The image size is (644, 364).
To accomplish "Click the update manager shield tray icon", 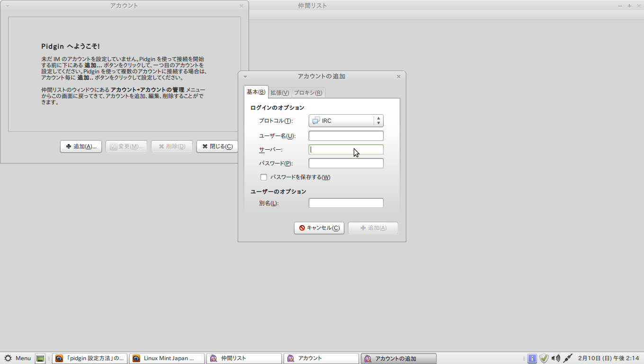I will [x=544, y=358].
